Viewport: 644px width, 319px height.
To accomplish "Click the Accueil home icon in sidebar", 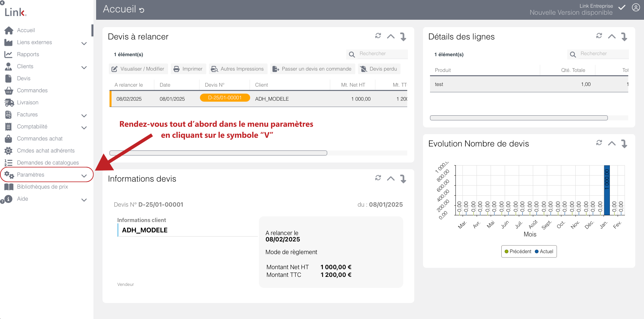I will coord(9,30).
